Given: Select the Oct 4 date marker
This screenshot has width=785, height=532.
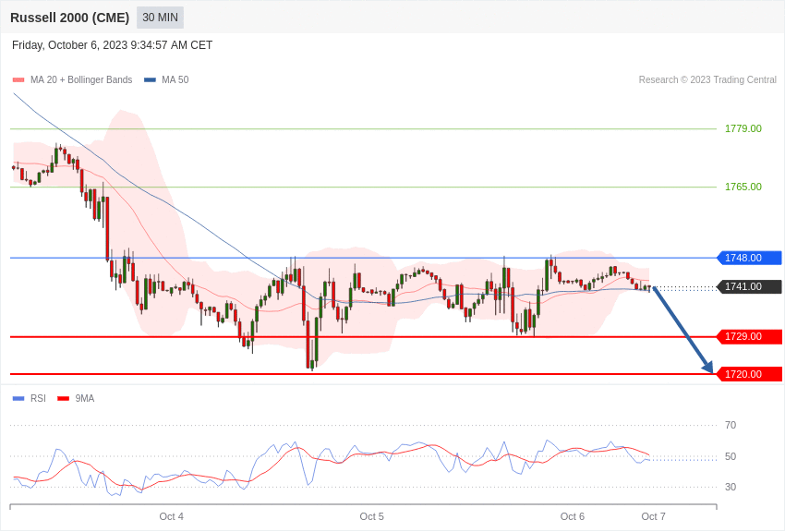Looking at the screenshot, I should click(171, 516).
